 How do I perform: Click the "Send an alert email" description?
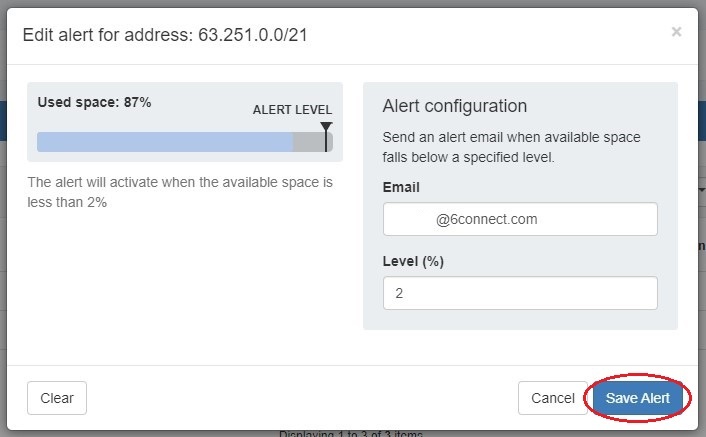click(x=511, y=146)
